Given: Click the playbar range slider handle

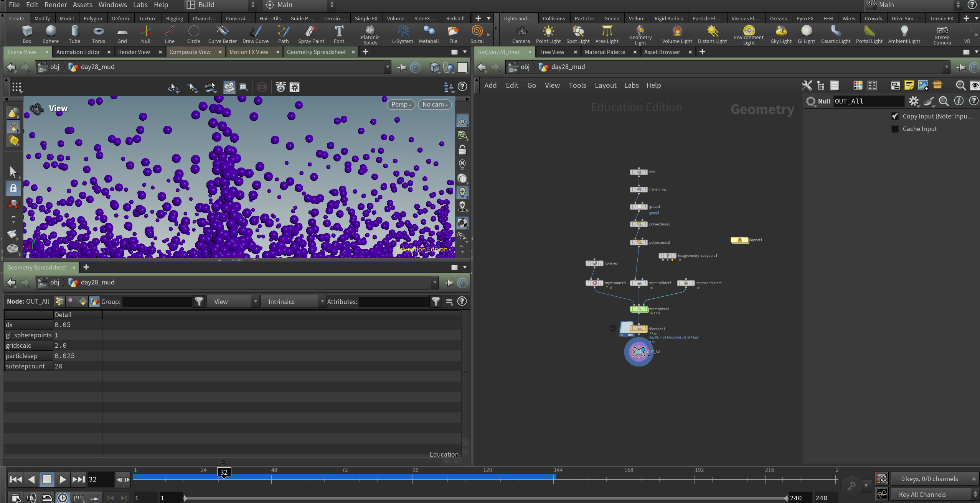Looking at the screenshot, I should click(185, 498).
